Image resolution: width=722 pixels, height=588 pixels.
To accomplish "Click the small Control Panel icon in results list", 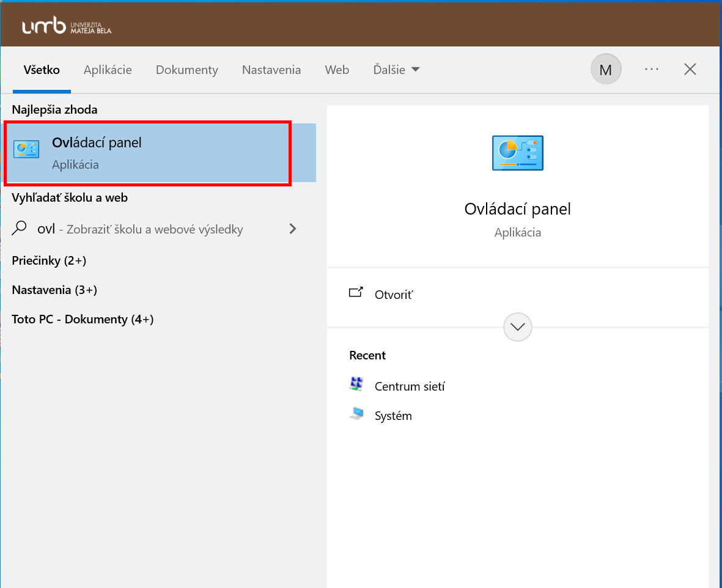I will 26,149.
